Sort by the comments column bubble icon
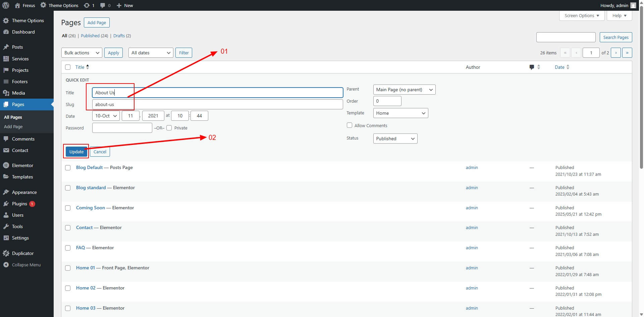 coord(532,67)
